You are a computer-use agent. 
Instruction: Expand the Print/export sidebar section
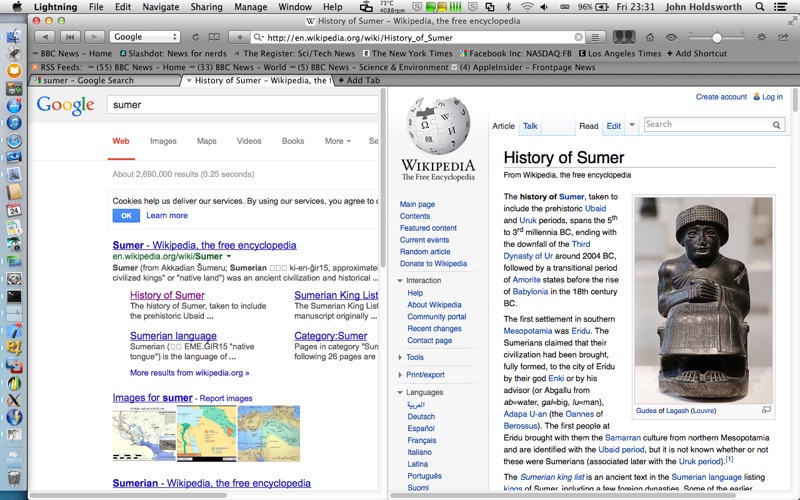pyautogui.click(x=400, y=375)
